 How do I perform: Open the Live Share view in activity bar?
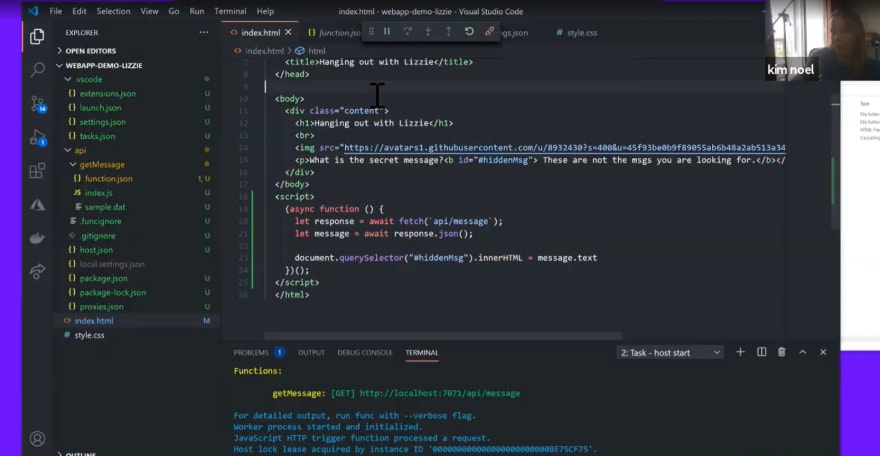click(37, 271)
